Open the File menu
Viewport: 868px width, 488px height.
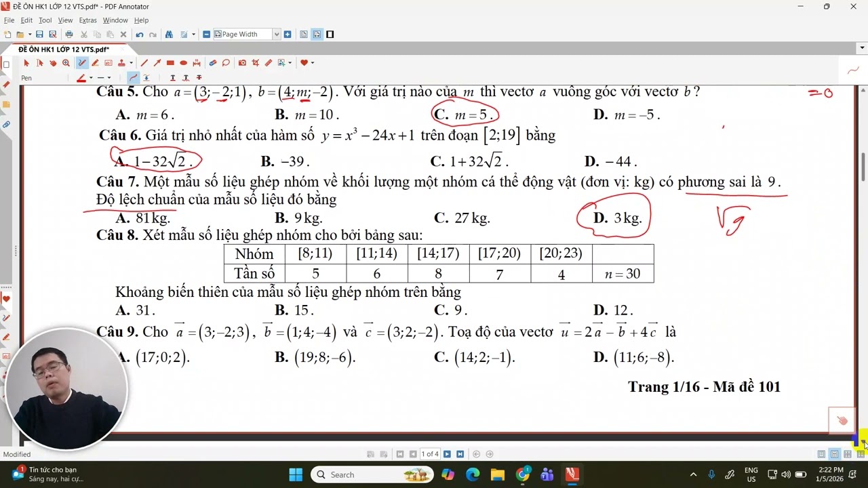[x=9, y=20]
